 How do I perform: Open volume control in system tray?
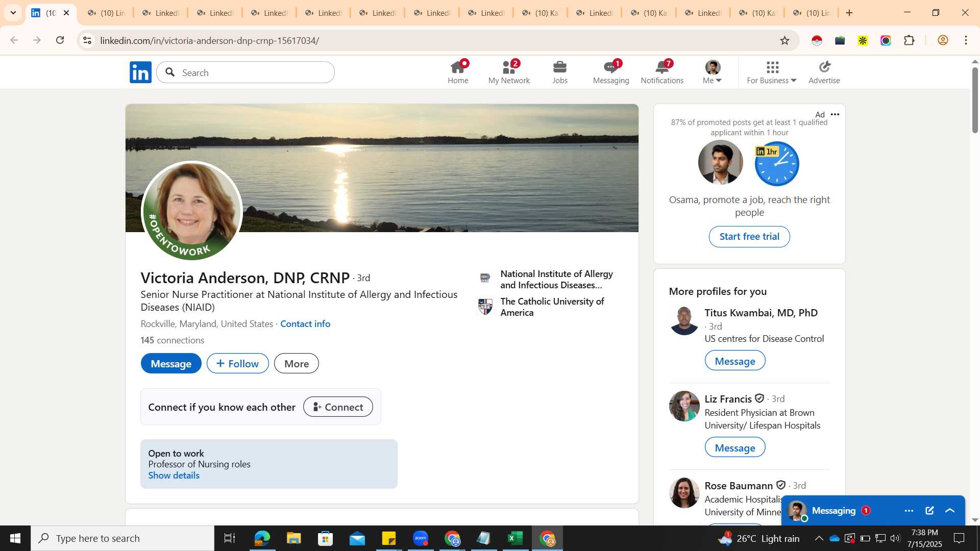coord(895,538)
